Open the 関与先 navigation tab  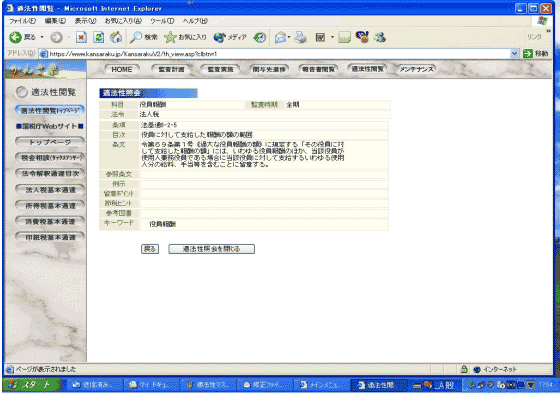click(269, 69)
